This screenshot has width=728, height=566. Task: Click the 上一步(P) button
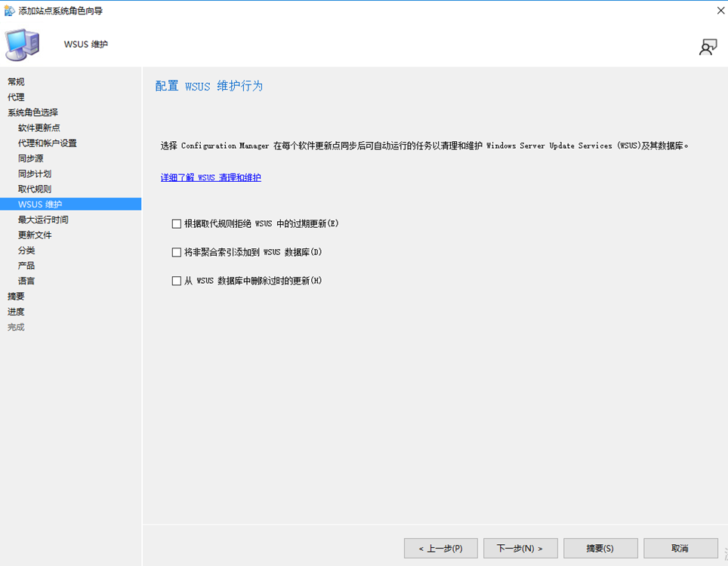click(440, 549)
